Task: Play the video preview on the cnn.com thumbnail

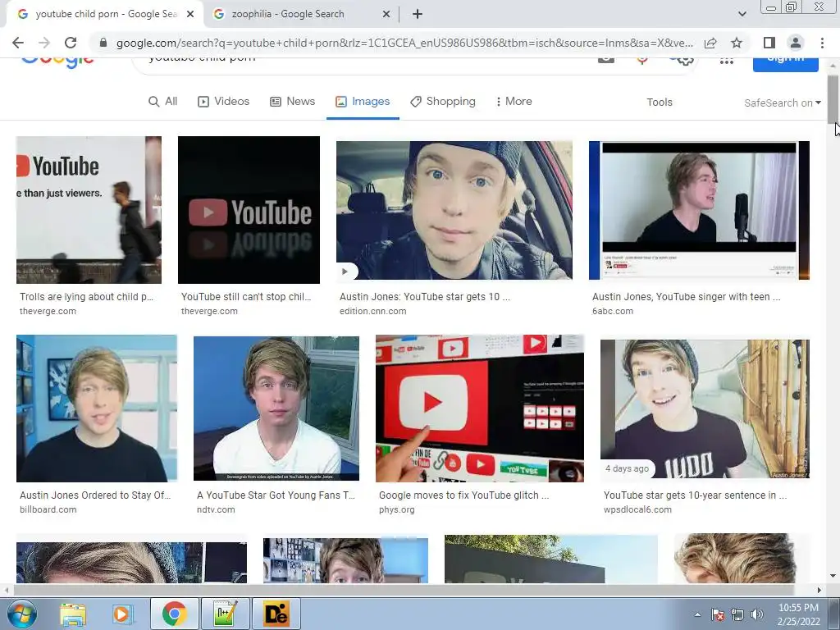Action: coord(345,271)
